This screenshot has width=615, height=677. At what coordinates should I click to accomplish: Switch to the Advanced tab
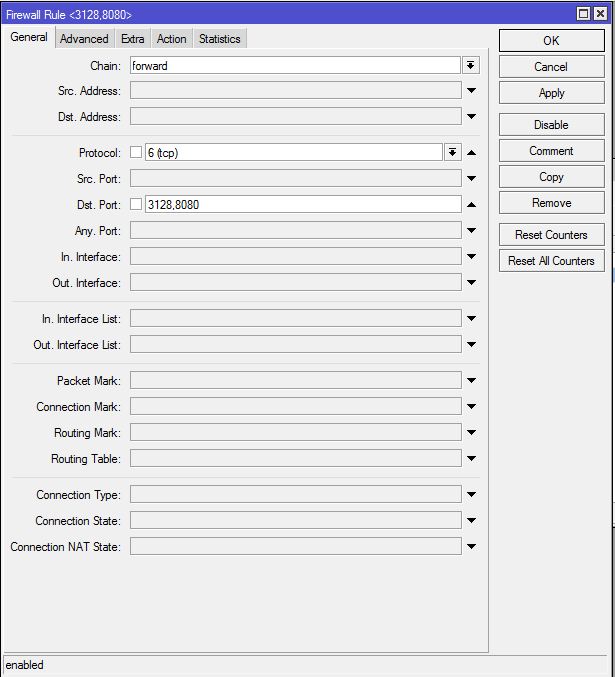[x=84, y=39]
